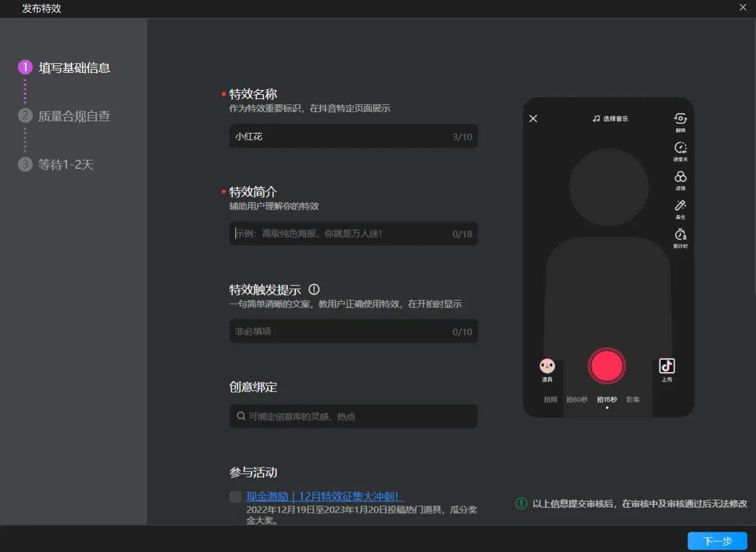Image resolution: width=756 pixels, height=552 pixels.
Task: Click the 上传 upload icon
Action: [667, 364]
